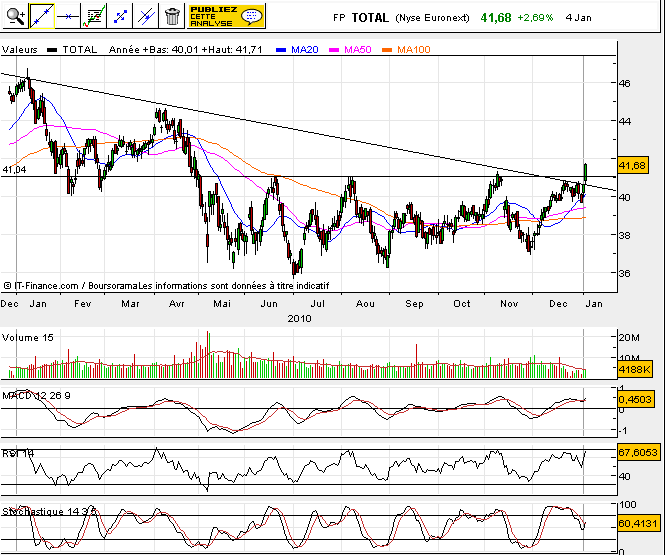Select the horizontal line tool
This screenshot has height=555, width=668.
tap(68, 16)
